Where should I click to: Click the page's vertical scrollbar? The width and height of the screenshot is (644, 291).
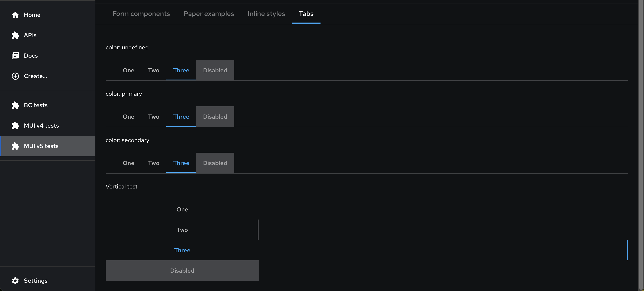[x=641, y=145]
